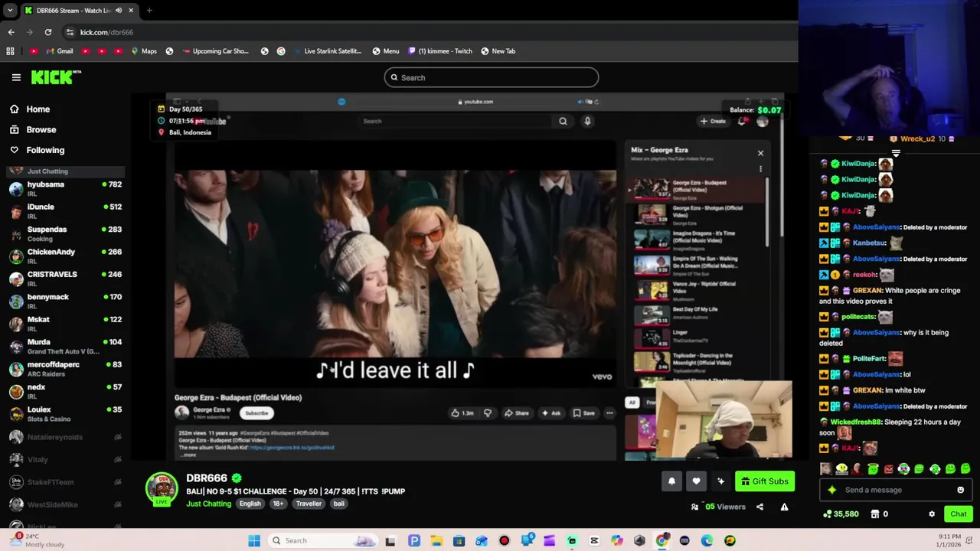Open hyubsama's channel in sidebar
This screenshot has height=551, width=980.
point(65,188)
